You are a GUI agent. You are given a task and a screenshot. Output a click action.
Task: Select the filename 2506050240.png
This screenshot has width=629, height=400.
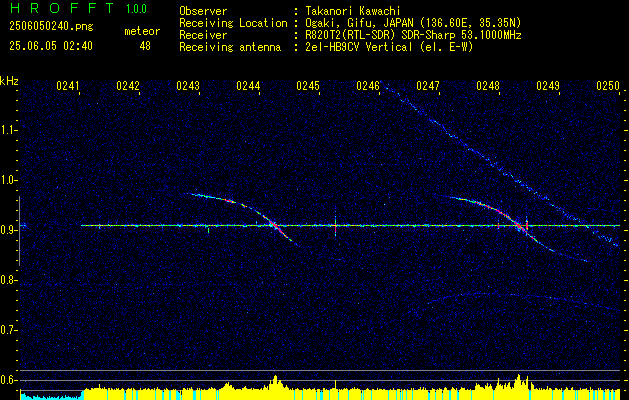pyautogui.click(x=51, y=27)
